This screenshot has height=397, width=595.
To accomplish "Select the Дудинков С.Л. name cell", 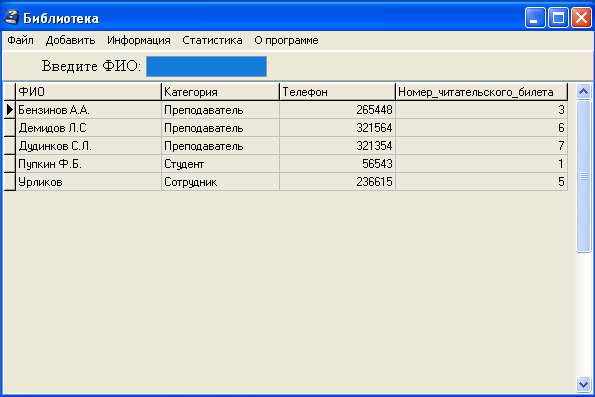I will pyautogui.click(x=88, y=146).
